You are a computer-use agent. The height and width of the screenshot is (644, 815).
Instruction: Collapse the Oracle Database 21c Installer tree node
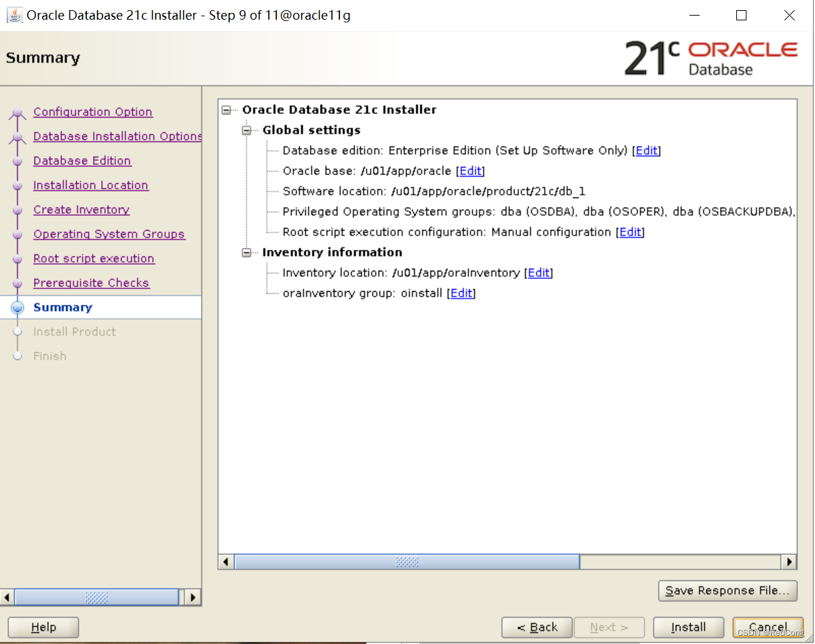[x=227, y=110]
